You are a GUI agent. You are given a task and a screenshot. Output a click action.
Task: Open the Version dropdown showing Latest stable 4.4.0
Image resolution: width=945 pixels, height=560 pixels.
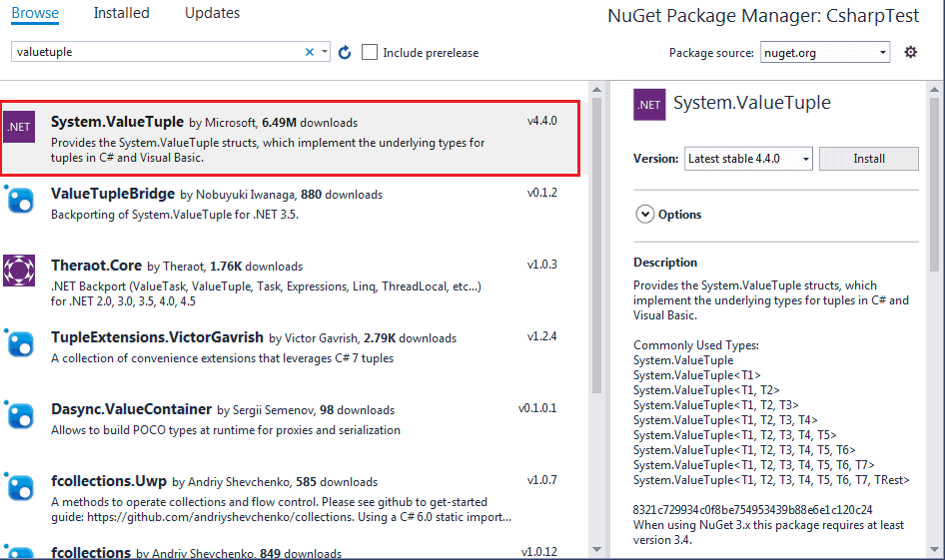pos(748,159)
